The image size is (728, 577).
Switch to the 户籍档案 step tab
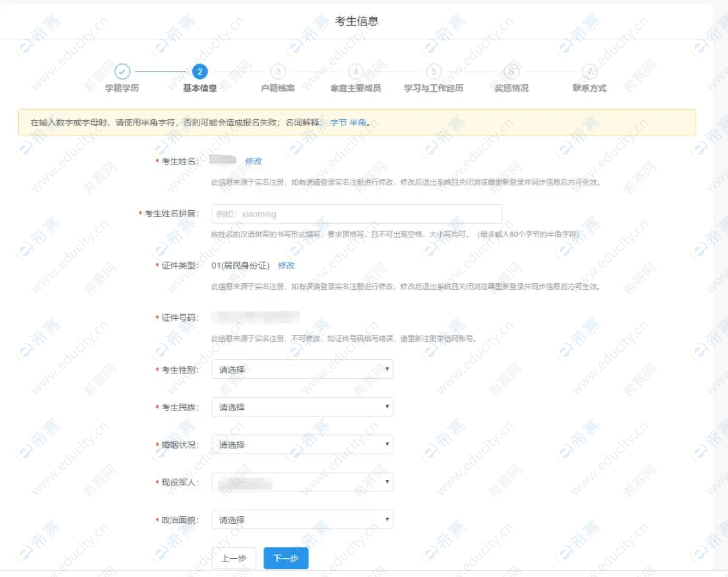(278, 88)
